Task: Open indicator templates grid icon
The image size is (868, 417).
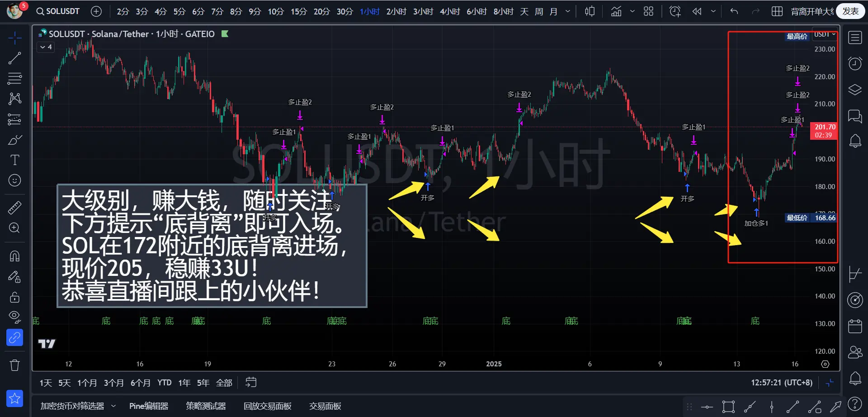Action: click(648, 11)
